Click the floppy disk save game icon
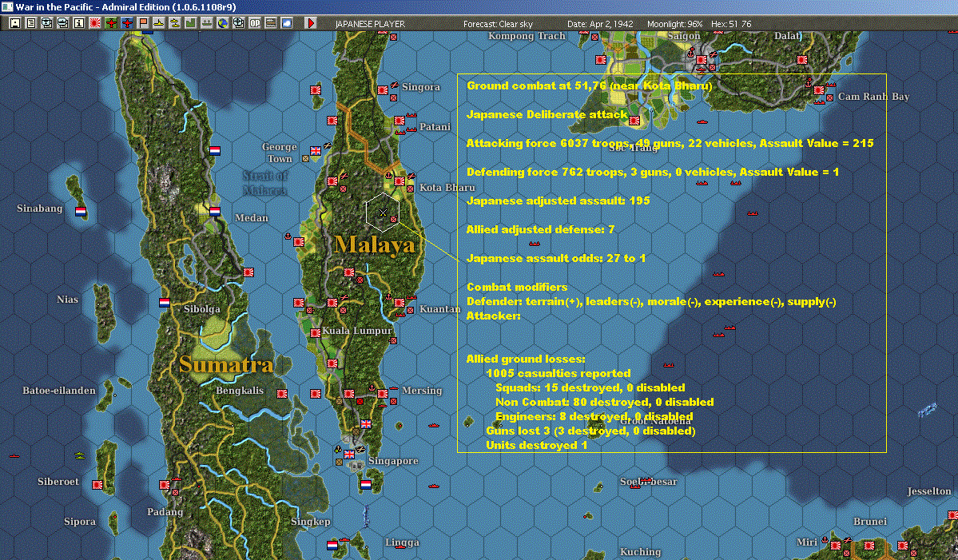 coord(15,23)
